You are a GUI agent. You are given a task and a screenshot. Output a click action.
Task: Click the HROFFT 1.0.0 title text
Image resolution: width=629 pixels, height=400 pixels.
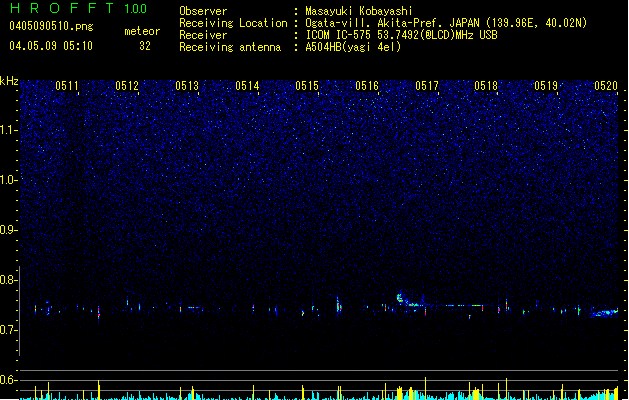tap(79, 8)
